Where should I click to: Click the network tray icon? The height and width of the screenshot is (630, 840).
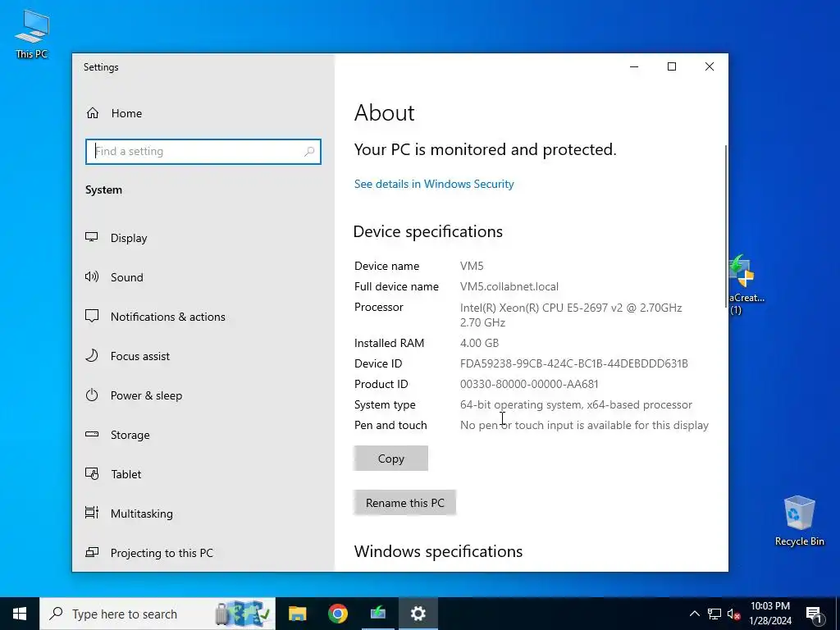[x=714, y=614]
